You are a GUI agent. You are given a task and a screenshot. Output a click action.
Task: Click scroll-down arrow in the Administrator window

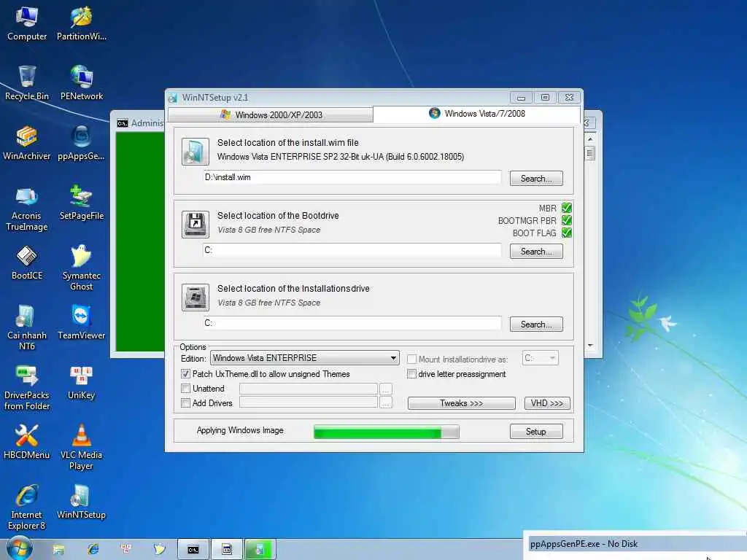(x=590, y=346)
